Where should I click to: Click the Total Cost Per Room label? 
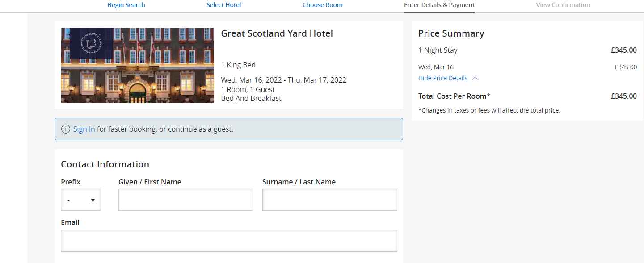pyautogui.click(x=454, y=96)
